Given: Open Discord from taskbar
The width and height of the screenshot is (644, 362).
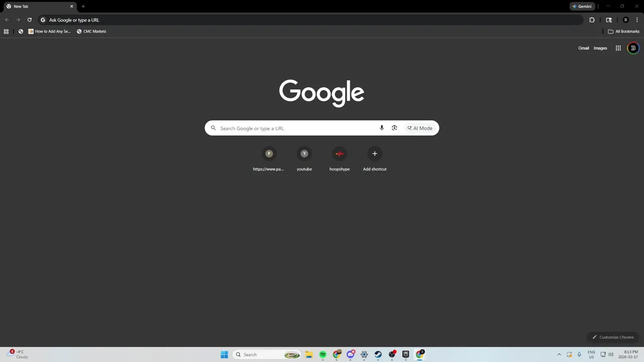Looking at the screenshot, I should click(351, 354).
